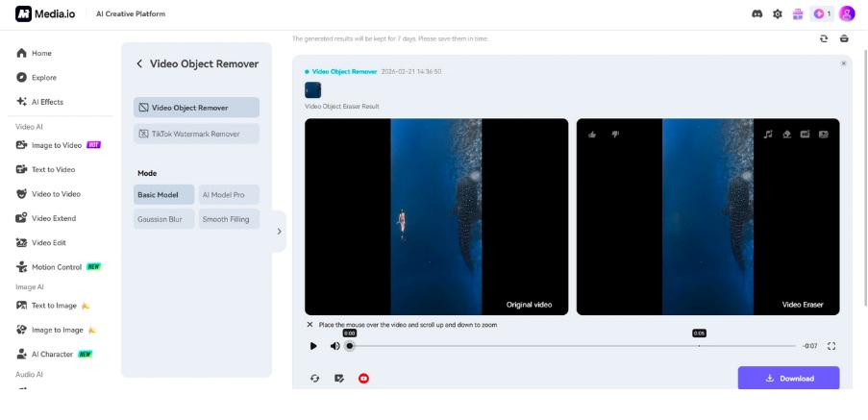Refresh the generated results list

tap(824, 38)
